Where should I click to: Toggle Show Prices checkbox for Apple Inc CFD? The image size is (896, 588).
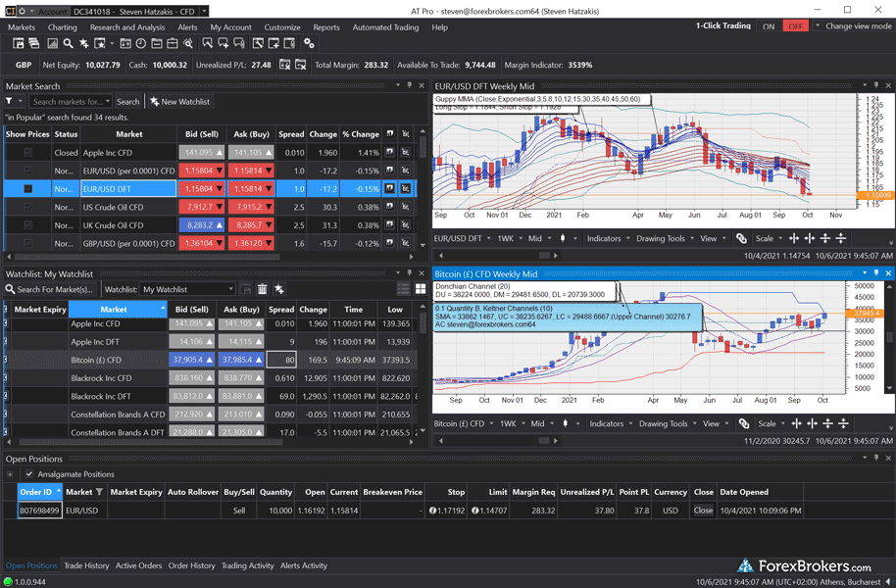(x=28, y=153)
